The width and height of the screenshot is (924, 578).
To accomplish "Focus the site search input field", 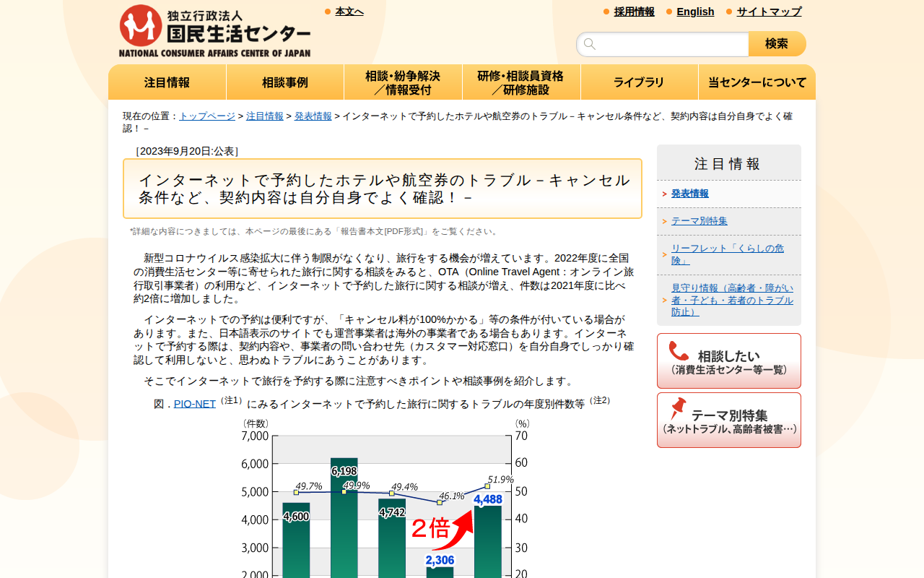I will click(663, 44).
